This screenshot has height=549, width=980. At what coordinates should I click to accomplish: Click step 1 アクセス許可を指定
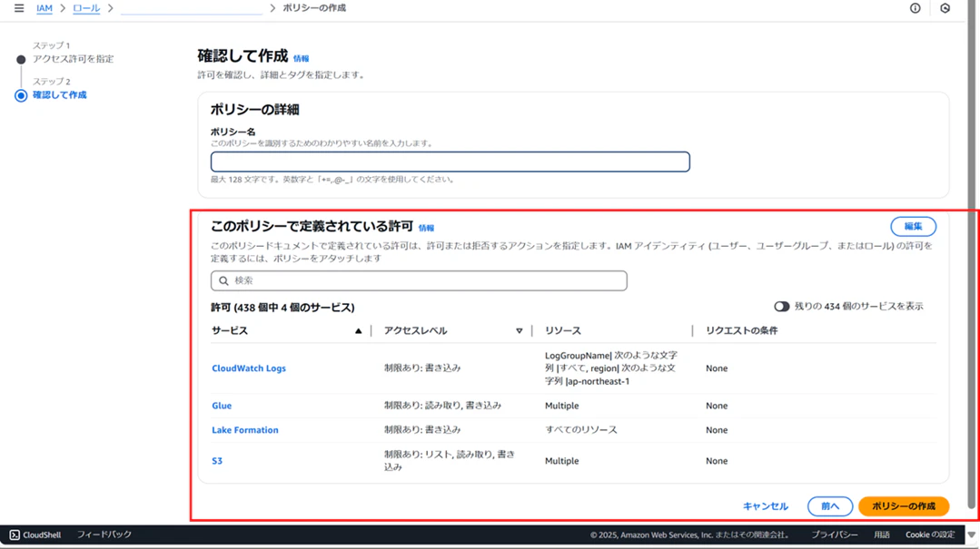74,59
